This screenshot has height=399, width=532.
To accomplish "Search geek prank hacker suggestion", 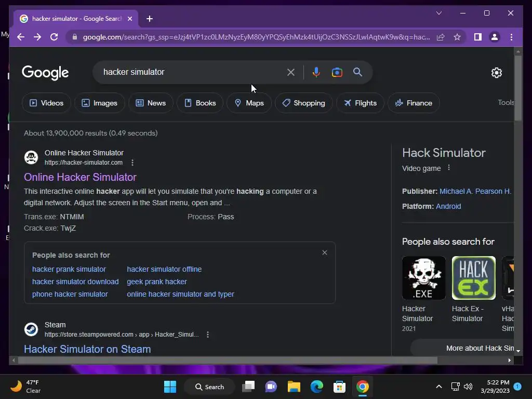I will point(157,282).
